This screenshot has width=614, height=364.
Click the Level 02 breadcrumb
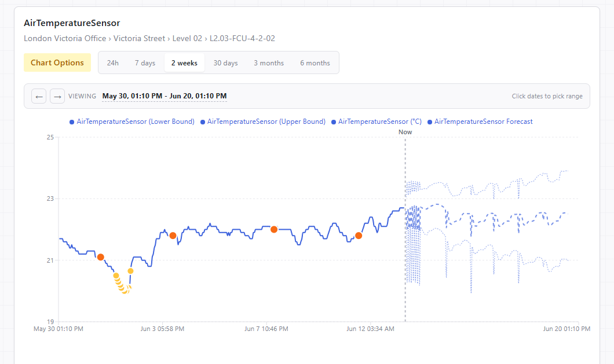coord(187,38)
